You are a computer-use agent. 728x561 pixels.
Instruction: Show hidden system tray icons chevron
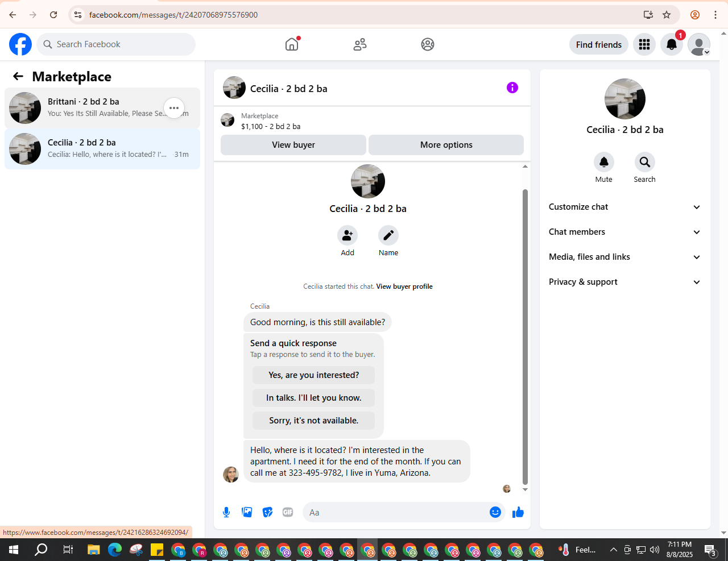[613, 550]
